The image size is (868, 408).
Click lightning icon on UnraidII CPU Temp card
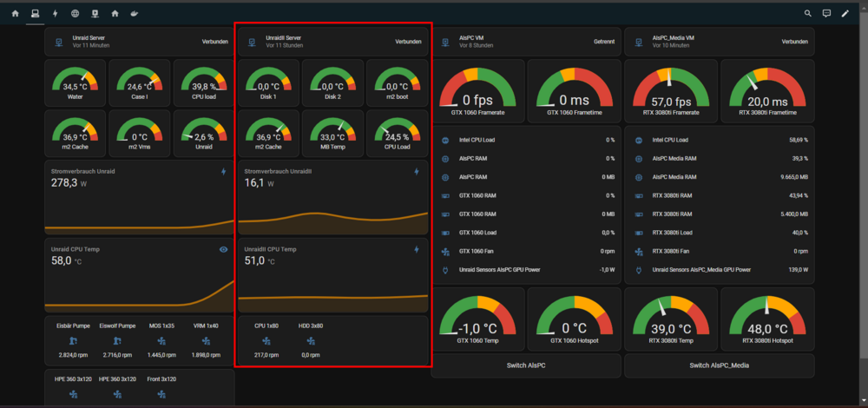point(417,250)
